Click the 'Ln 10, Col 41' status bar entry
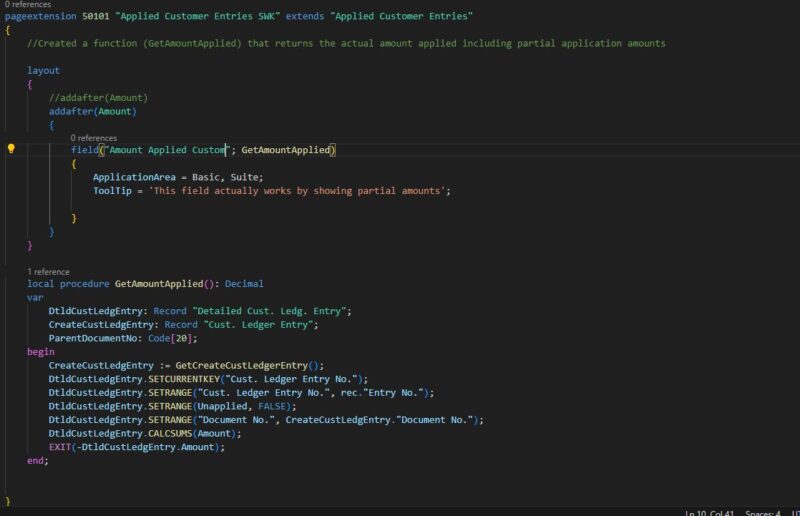 click(x=710, y=512)
